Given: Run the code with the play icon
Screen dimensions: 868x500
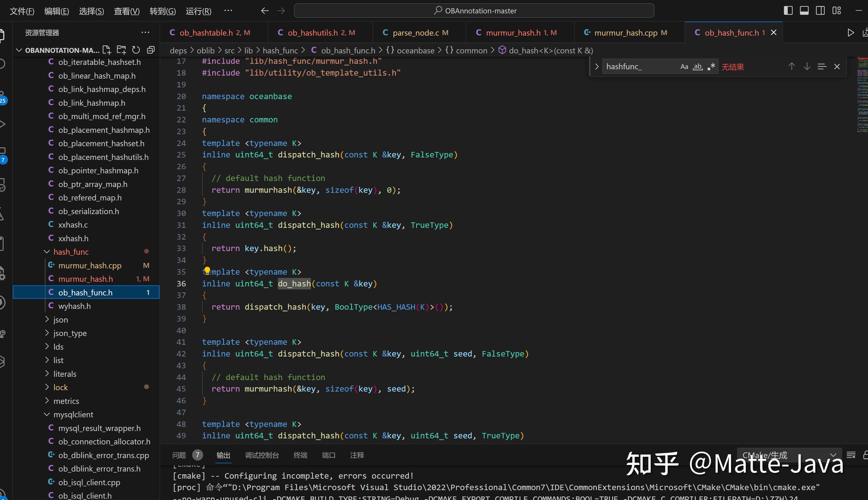Looking at the screenshot, I should 850,32.
